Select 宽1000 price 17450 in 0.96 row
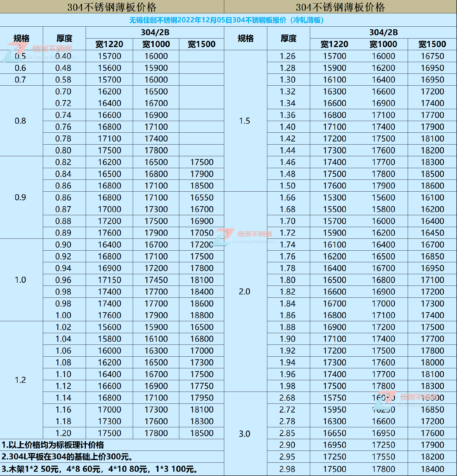Screen dimensions: 457x476 (156, 280)
